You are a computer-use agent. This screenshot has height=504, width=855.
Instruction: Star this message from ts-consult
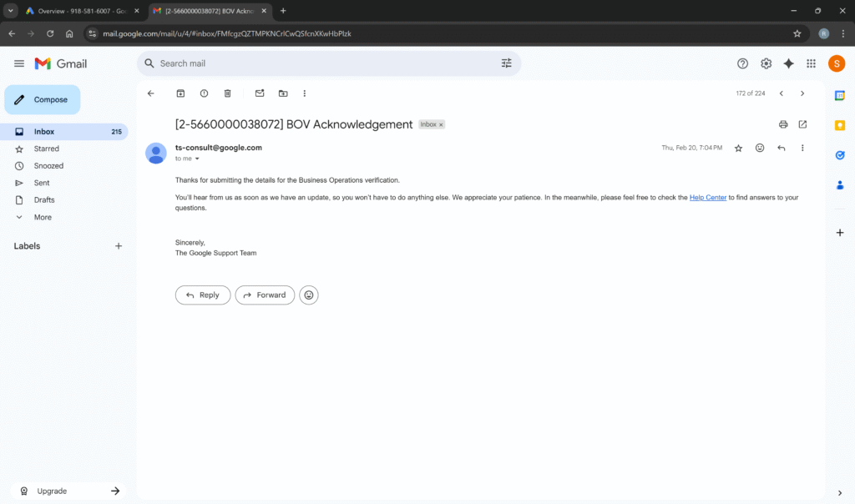[738, 148]
